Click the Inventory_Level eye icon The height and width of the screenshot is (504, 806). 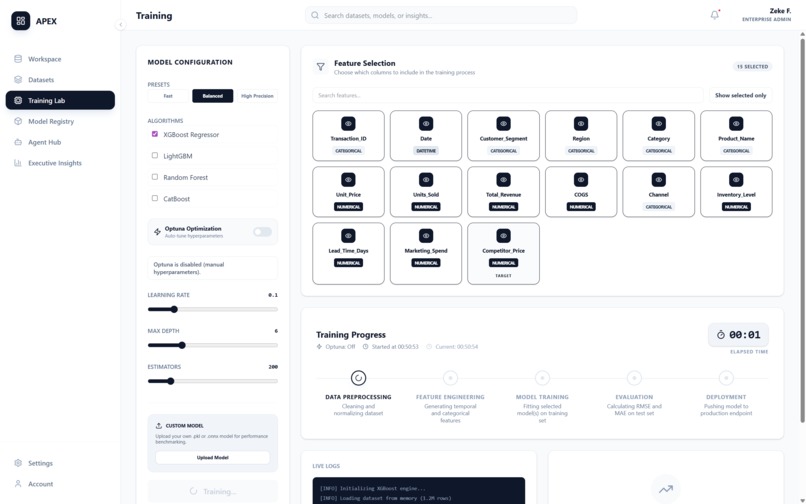tap(736, 180)
